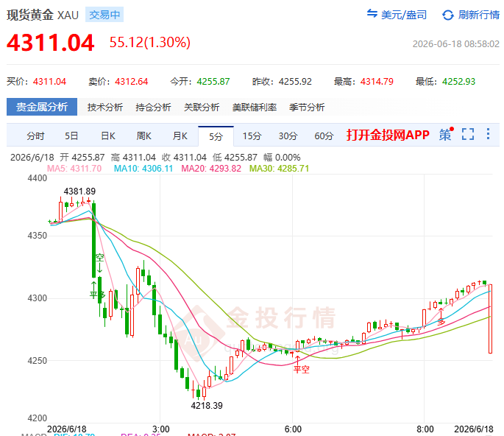The image size is (504, 436).
Task: Click the 6:00 time axis label
Action: point(293,429)
